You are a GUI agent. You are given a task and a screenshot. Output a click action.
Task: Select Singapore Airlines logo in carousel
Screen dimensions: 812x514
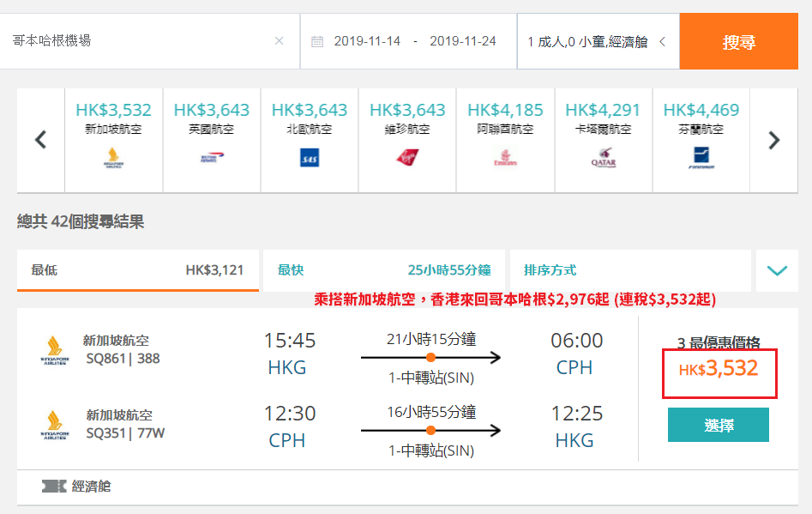[x=113, y=158]
